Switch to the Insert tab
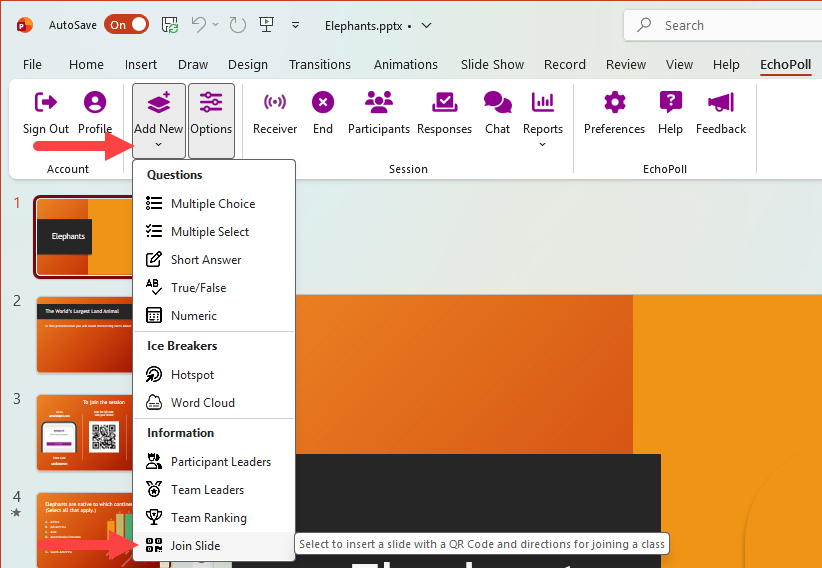822x568 pixels. [x=140, y=65]
